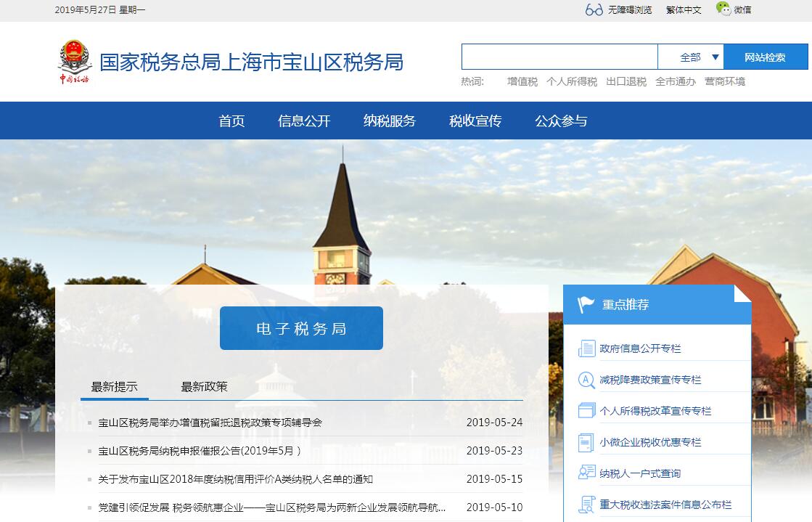Click the 政府信息公开专栏 document icon
The height and width of the screenshot is (522, 812).
point(586,348)
